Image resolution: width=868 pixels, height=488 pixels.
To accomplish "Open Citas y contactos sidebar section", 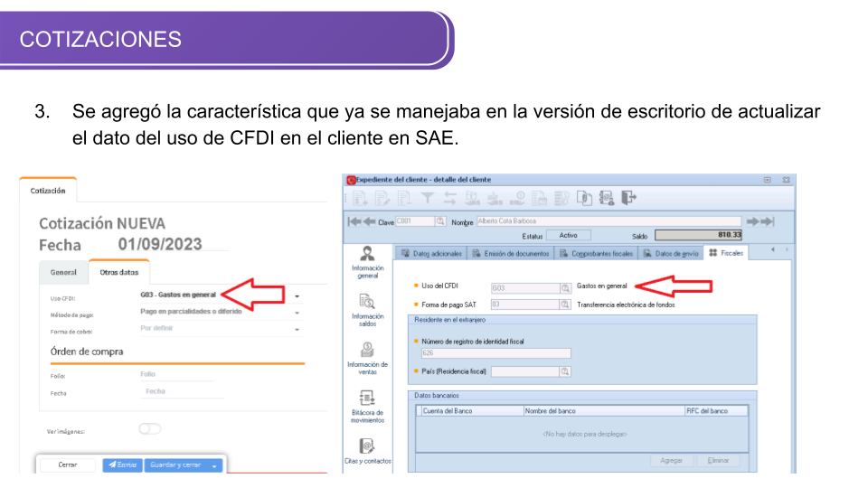I will (368, 452).
